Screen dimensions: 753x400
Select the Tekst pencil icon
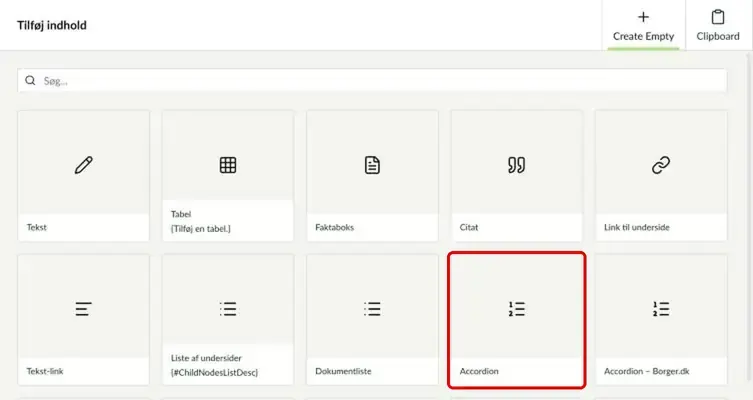pyautogui.click(x=84, y=165)
